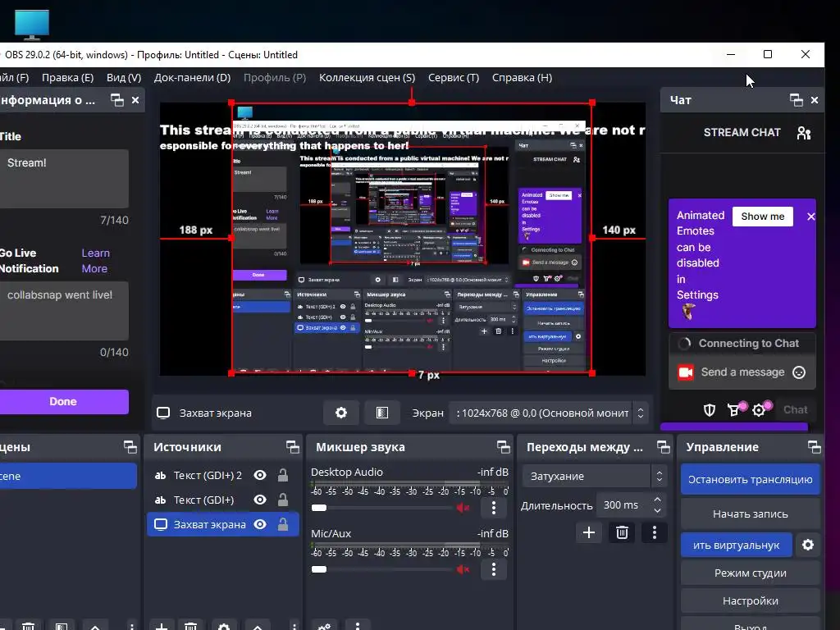Click the desktop monitor icon
840x630 pixels.
(x=32, y=24)
